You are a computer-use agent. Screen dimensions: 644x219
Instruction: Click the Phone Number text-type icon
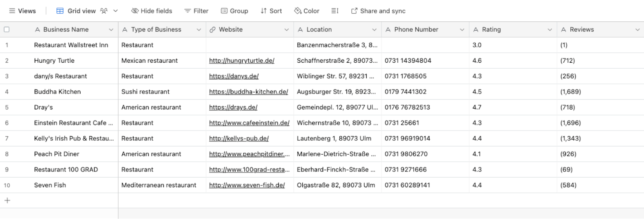coord(388,30)
